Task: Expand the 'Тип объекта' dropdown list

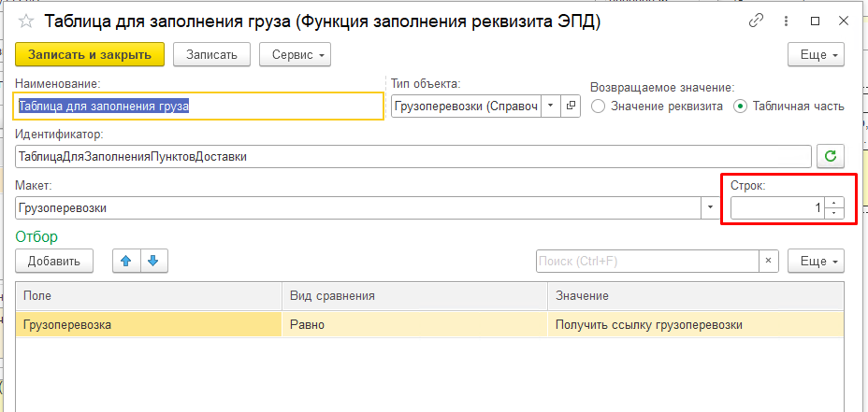Action: [x=551, y=106]
